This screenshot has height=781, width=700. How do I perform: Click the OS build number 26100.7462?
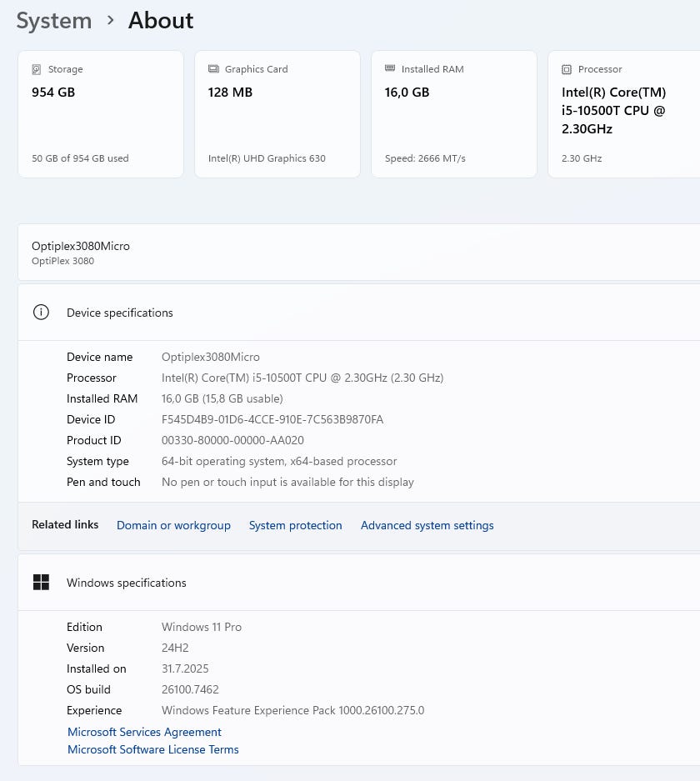click(x=190, y=689)
